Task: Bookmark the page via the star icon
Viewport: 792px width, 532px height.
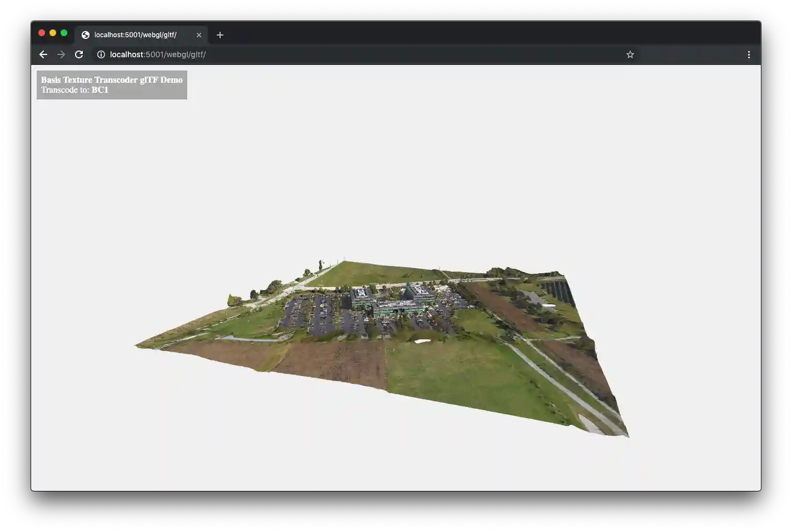Action: (630, 54)
